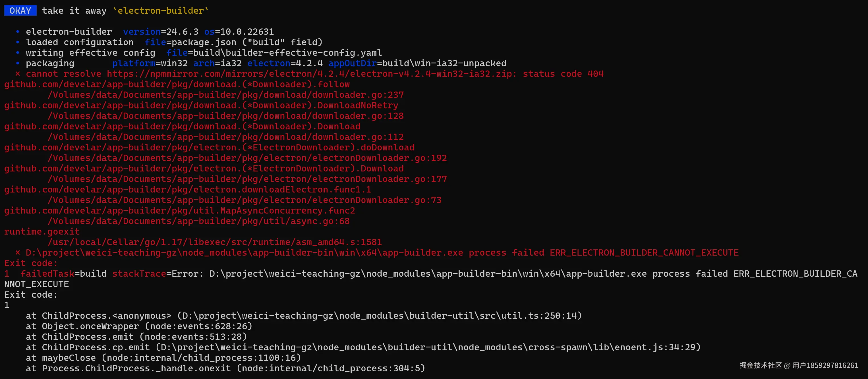This screenshot has width=868, height=379.
Task: Click the util.ts:250:14 stack frame path
Action: [380, 316]
